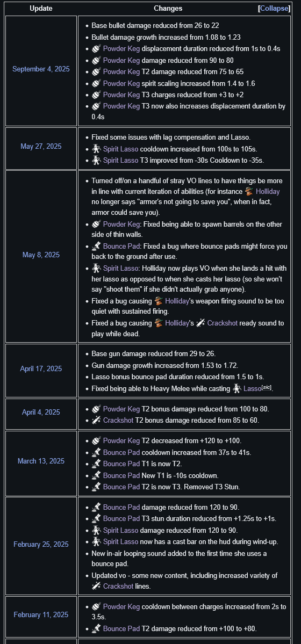Open the February 11, 2025 update link
The width and height of the screenshot is (301, 644).
pyautogui.click(x=41, y=614)
